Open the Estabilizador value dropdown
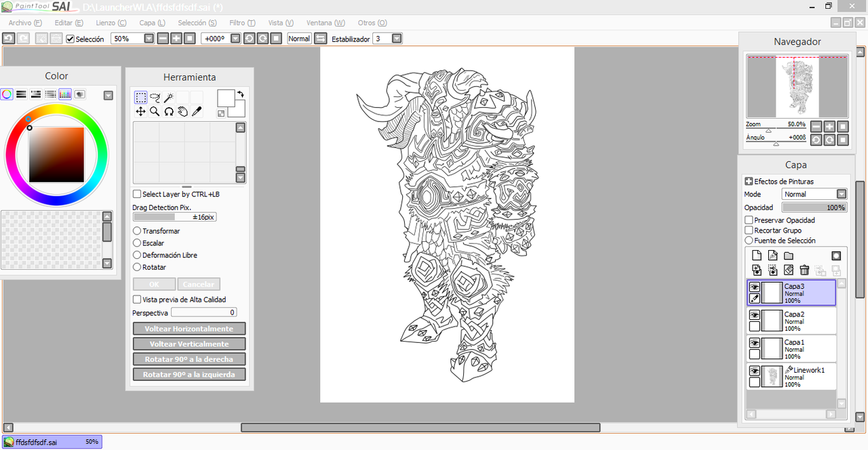868x450 pixels. 397,39
